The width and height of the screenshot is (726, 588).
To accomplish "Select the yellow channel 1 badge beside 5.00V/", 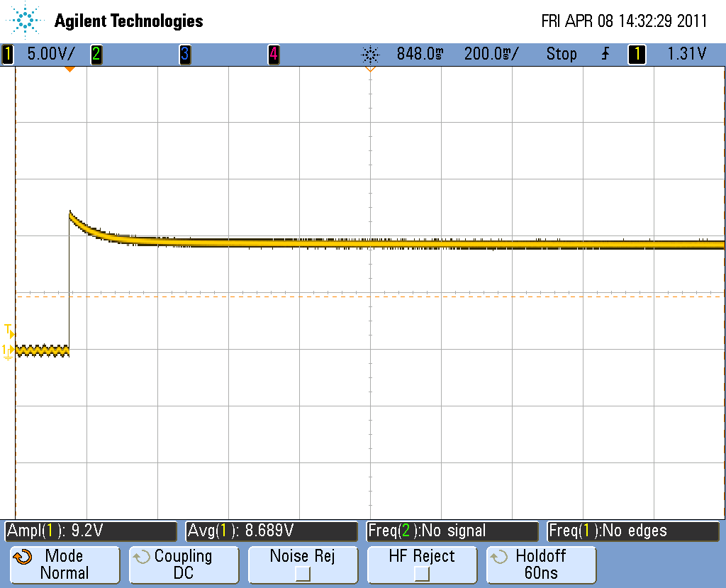I will pyautogui.click(x=8, y=54).
